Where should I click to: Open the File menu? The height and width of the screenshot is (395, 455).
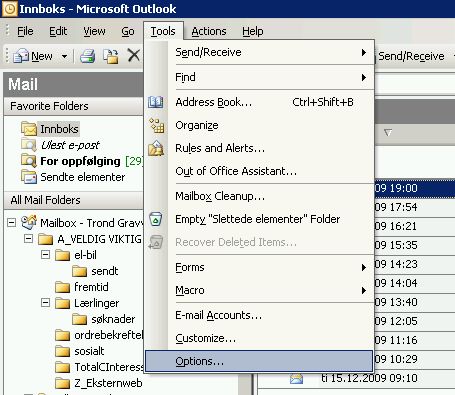click(25, 31)
